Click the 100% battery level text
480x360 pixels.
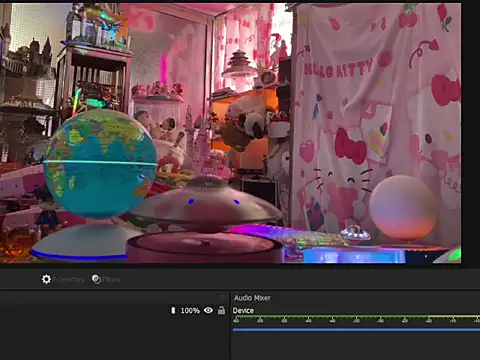click(x=190, y=311)
